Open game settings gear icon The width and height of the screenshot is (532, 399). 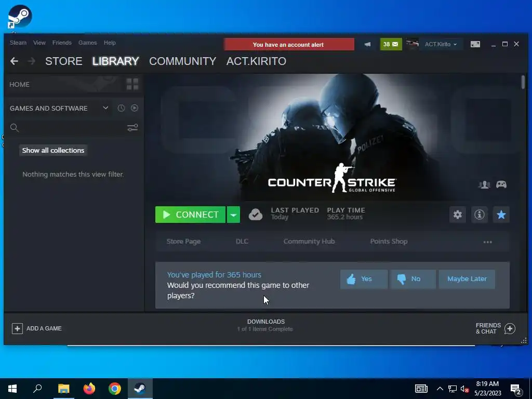pyautogui.click(x=458, y=215)
